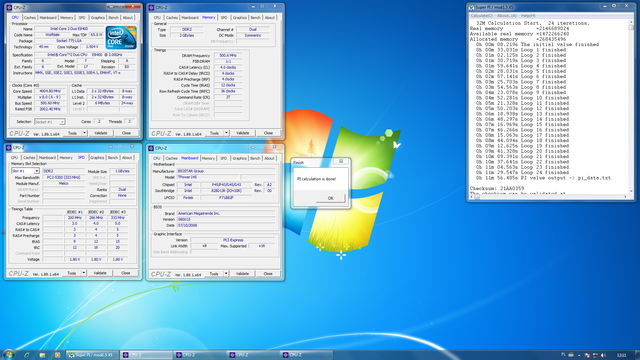Open About tab in the Mainboard-tab window
Image resolution: width=640 pixels, height=360 pixels.
(x=269, y=158)
